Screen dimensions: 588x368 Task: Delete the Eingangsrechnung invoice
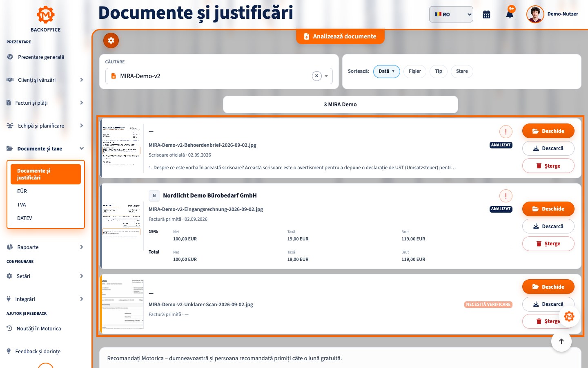tap(548, 244)
